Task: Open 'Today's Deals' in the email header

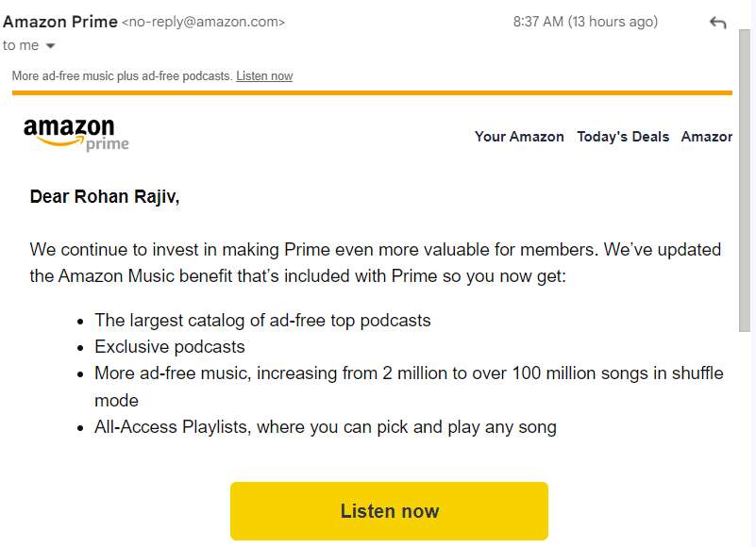Action: 623,136
